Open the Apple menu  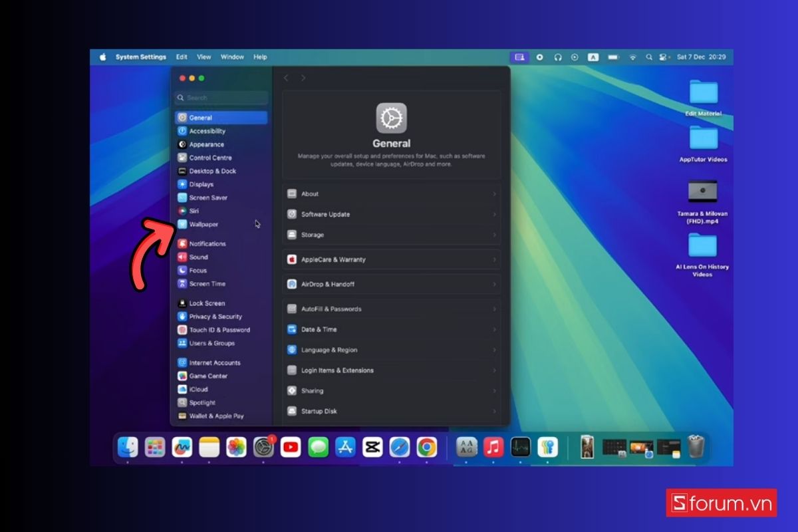103,57
